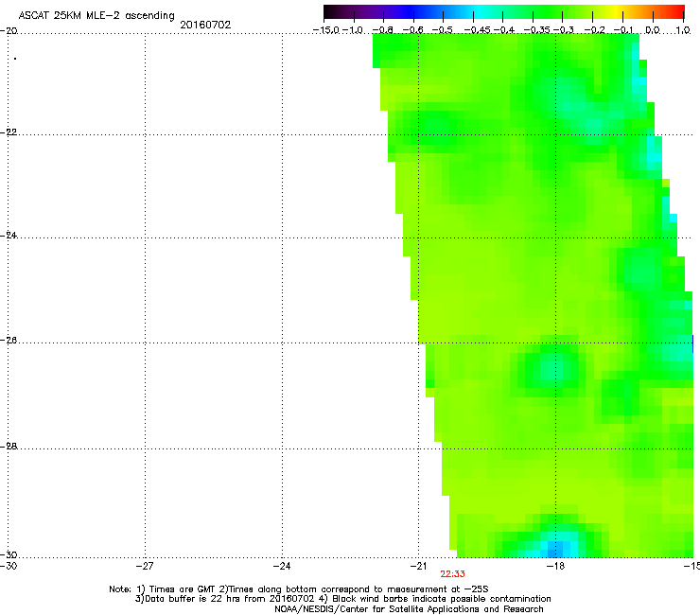The width and height of the screenshot is (700, 615).
Task: Click the color scale label "-0.6"
Action: pos(413,30)
